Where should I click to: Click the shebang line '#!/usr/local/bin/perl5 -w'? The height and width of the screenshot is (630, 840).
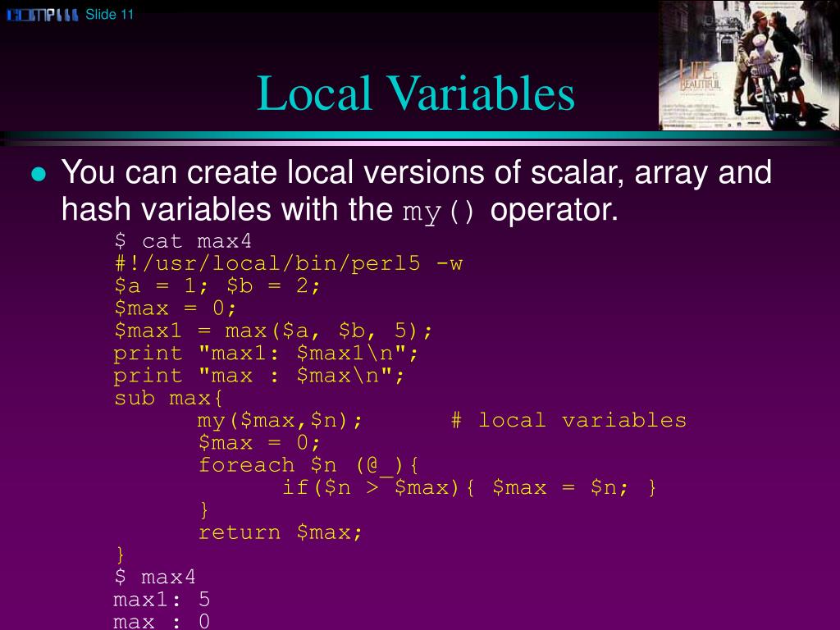[x=288, y=263]
